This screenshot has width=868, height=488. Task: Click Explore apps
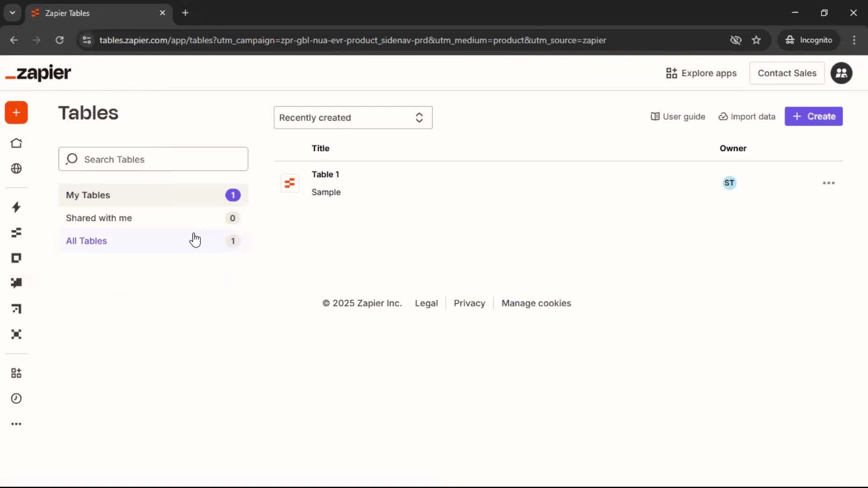point(701,73)
